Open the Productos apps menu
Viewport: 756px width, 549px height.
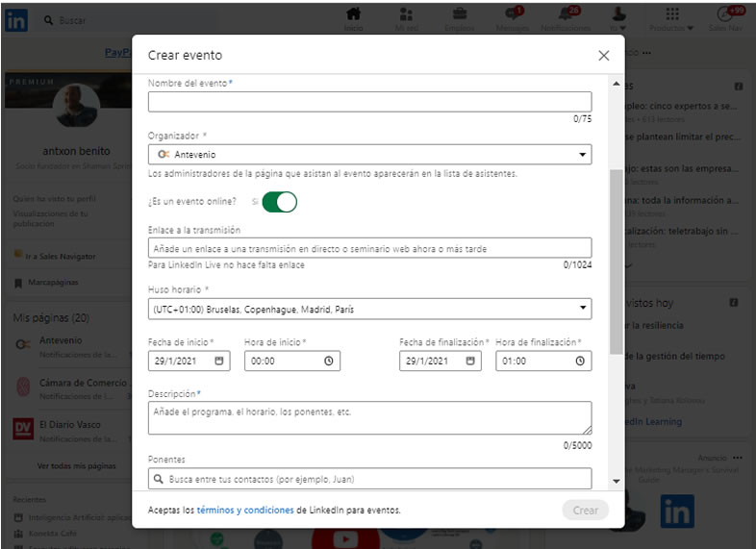tap(672, 14)
